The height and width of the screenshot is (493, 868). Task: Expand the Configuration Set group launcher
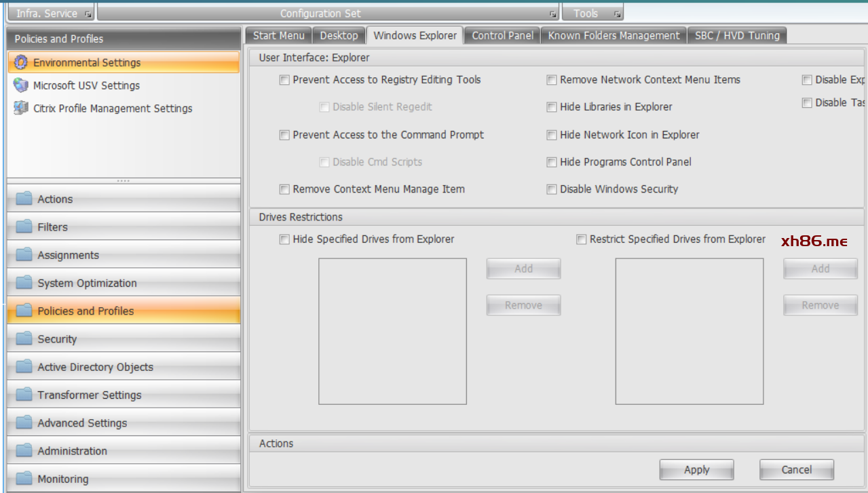pyautogui.click(x=552, y=14)
